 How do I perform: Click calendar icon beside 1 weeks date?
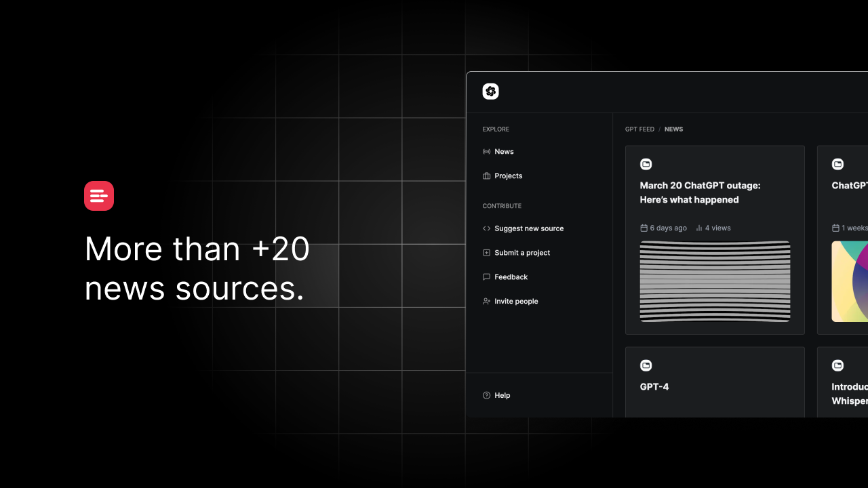point(835,228)
